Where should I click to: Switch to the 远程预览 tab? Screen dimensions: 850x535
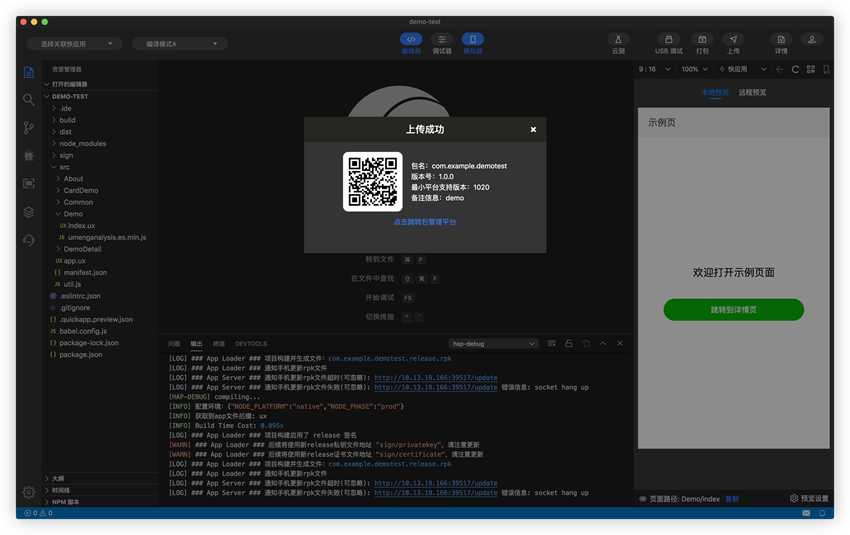pos(752,93)
